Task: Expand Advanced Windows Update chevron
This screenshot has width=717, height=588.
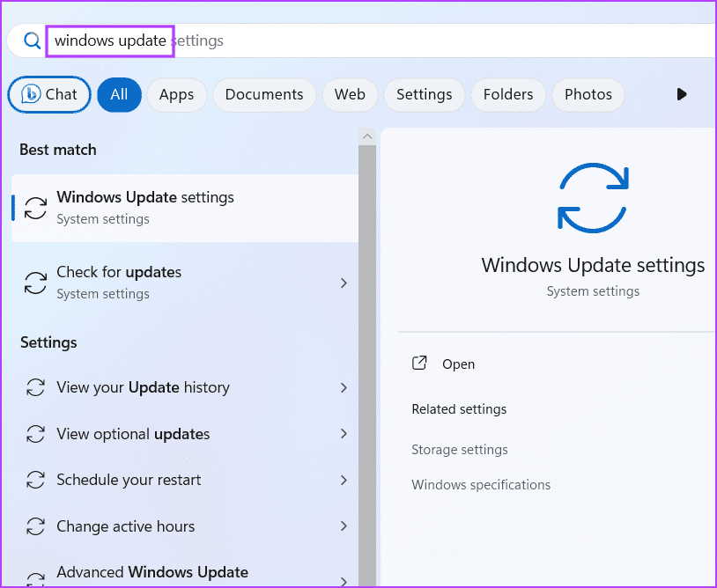Action: (344, 581)
